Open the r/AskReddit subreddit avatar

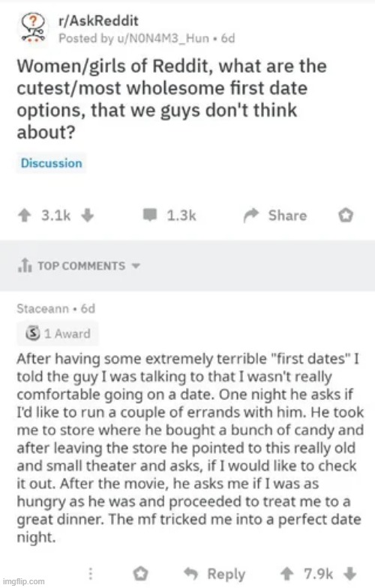[x=34, y=28]
